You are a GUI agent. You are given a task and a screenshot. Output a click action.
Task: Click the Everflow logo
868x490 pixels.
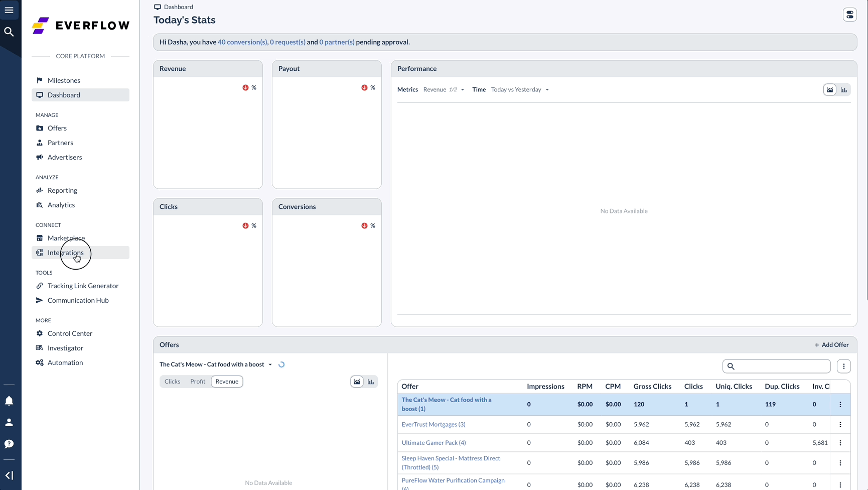81,26
